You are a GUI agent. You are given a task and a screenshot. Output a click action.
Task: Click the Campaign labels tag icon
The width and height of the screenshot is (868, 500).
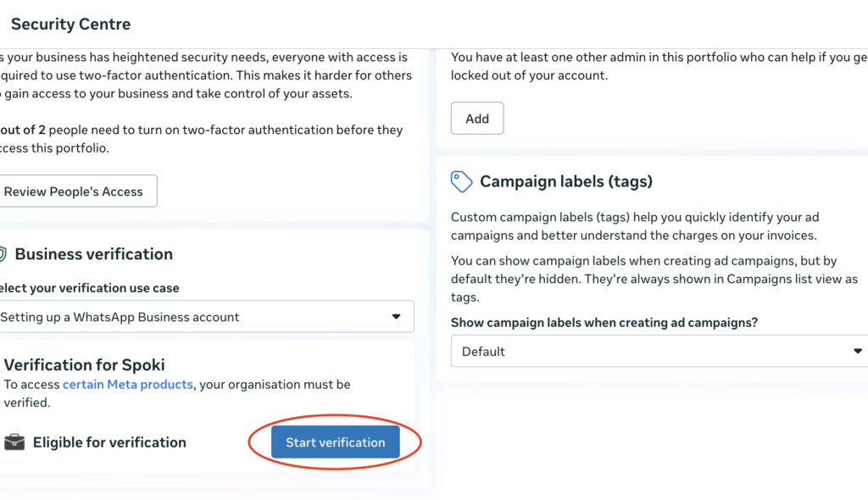(x=462, y=181)
